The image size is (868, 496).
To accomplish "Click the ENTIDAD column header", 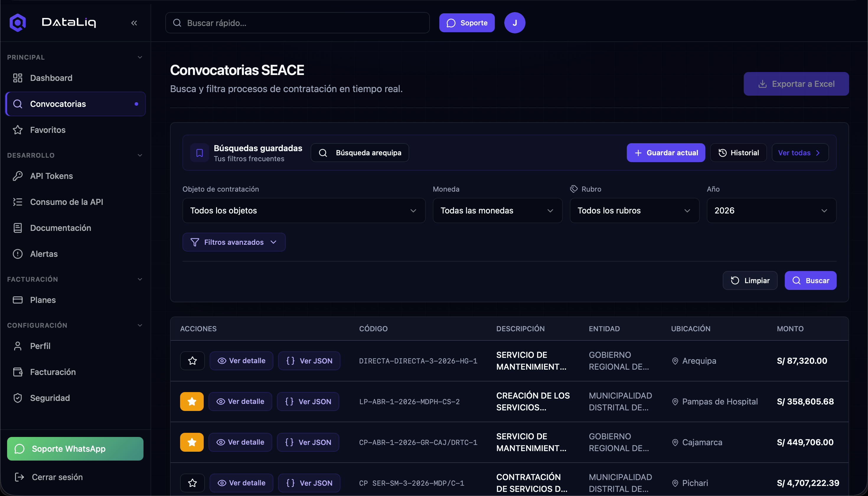I will [x=604, y=329].
